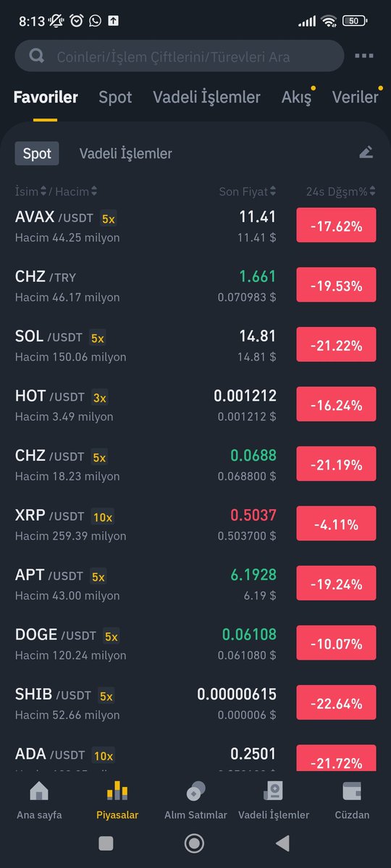391x868 pixels.
Task: Tap the Android home circle button
Action: click(x=193, y=843)
